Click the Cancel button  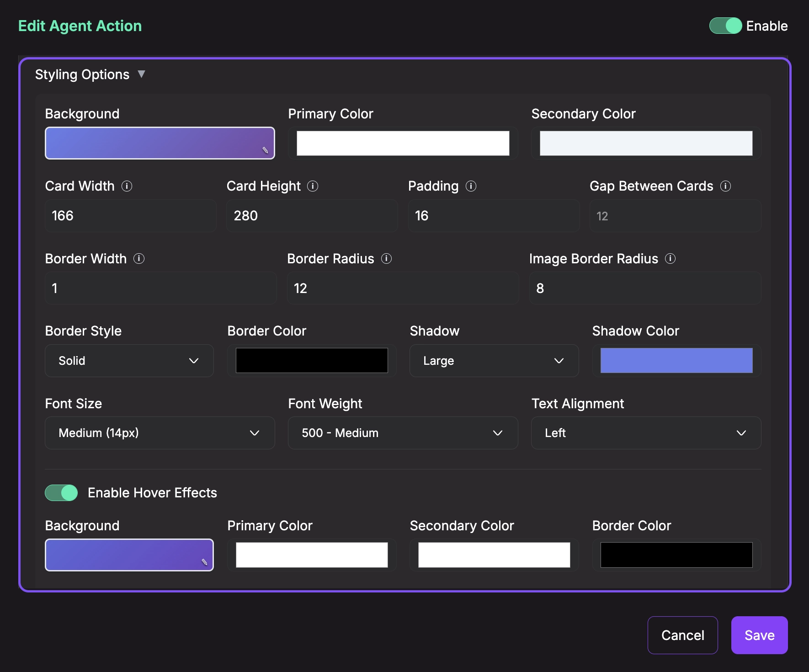click(x=682, y=635)
